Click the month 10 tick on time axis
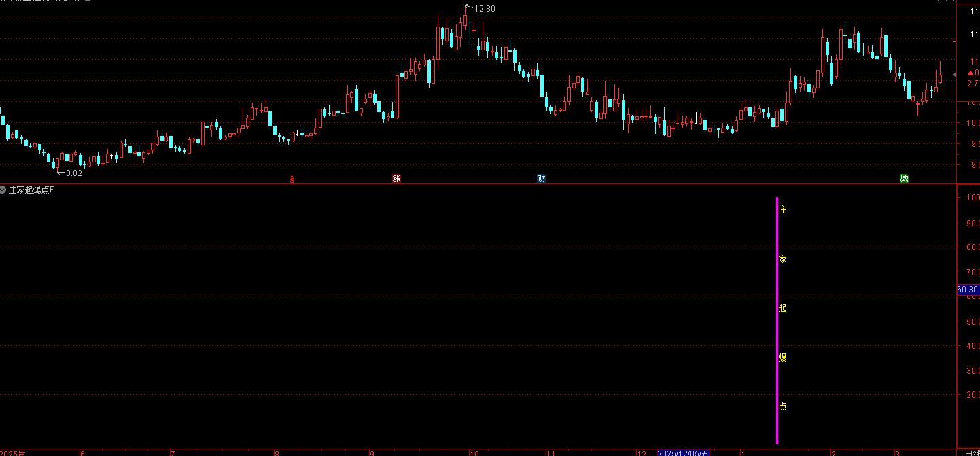The height and width of the screenshot is (456, 980). pos(474,453)
